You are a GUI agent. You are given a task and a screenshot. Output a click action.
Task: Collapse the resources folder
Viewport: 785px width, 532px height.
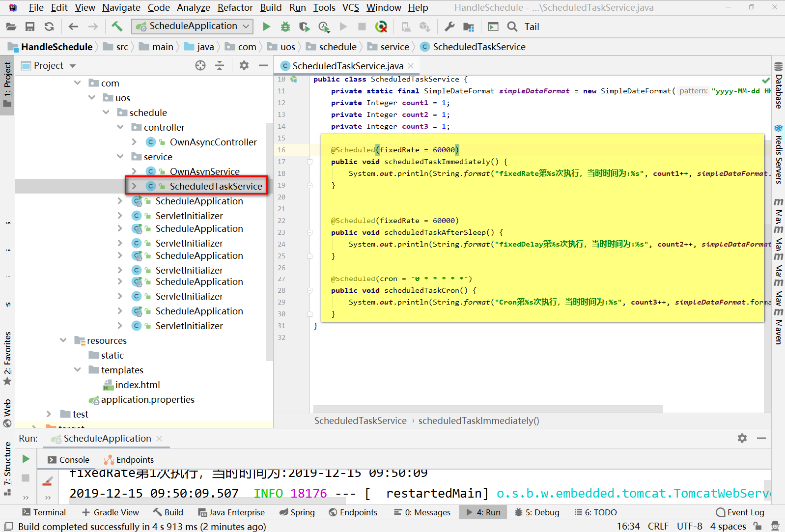[63, 340]
